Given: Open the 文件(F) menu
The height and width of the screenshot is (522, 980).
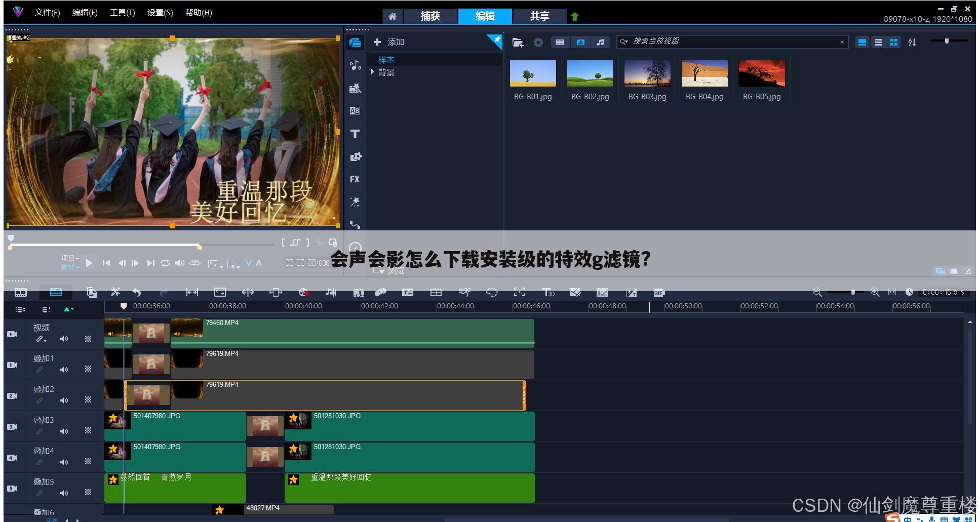Looking at the screenshot, I should (47, 13).
